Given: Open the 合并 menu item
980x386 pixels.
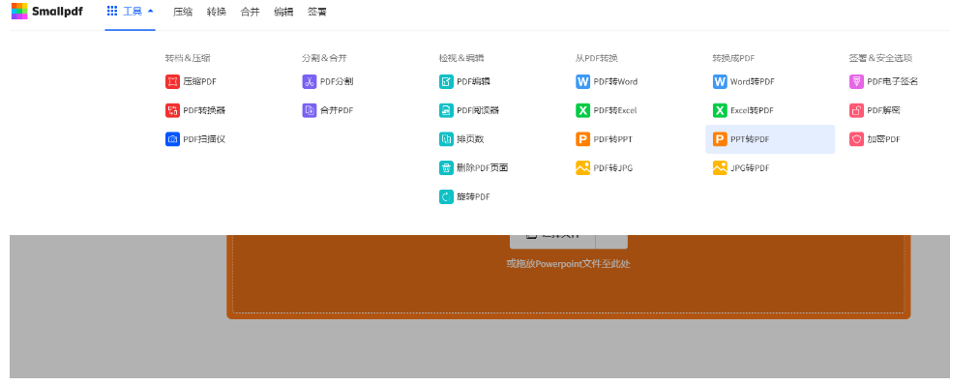Looking at the screenshot, I should [x=250, y=12].
